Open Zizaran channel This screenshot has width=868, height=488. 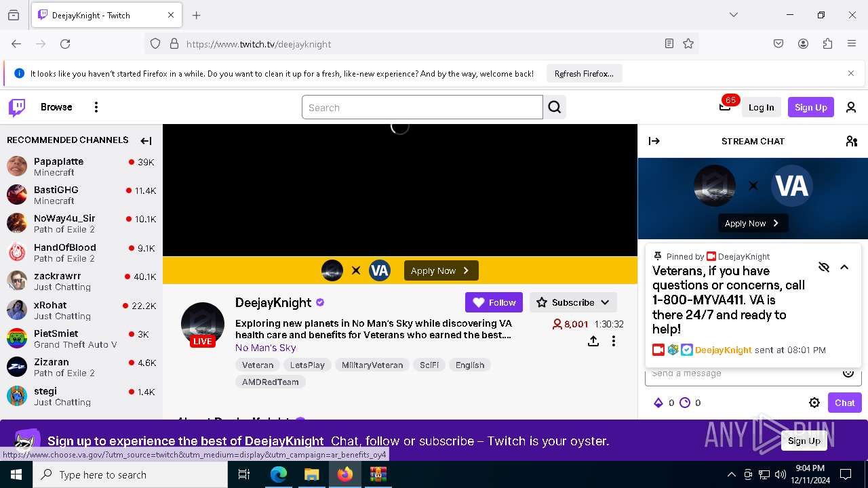81,367
